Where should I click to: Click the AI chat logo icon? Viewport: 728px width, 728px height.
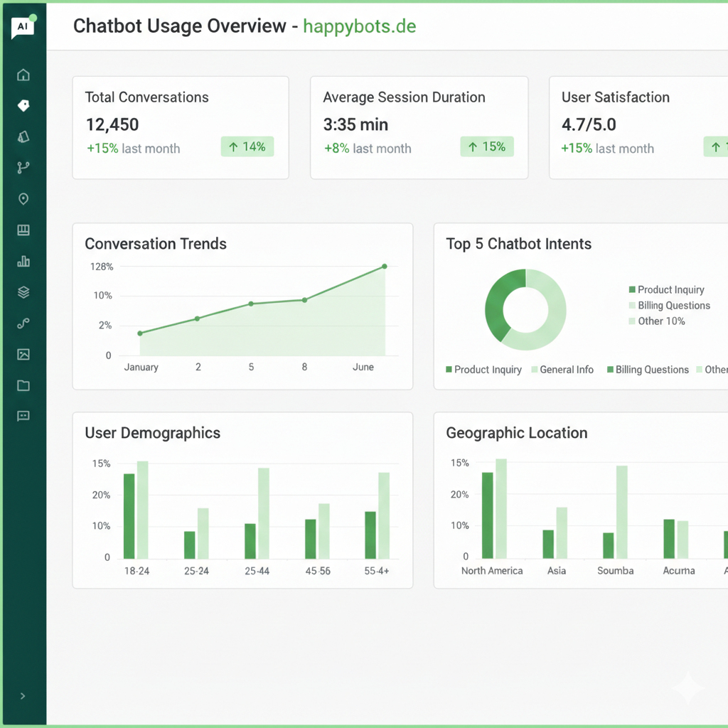click(x=23, y=26)
